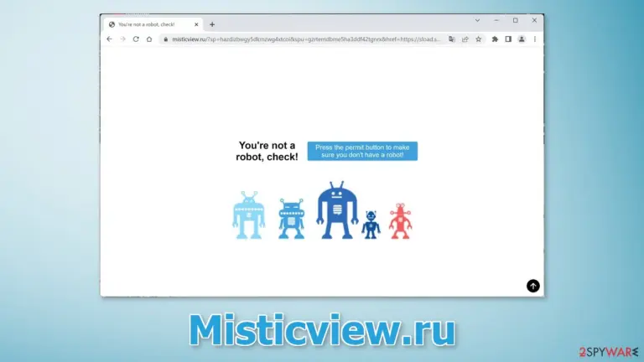Click the leftmost light blue robot
The width and height of the screenshot is (644, 362).
(248, 215)
